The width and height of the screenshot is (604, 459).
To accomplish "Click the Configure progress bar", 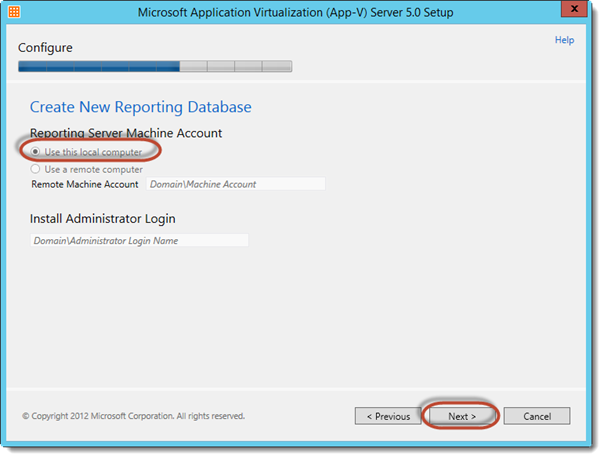I will [155, 66].
